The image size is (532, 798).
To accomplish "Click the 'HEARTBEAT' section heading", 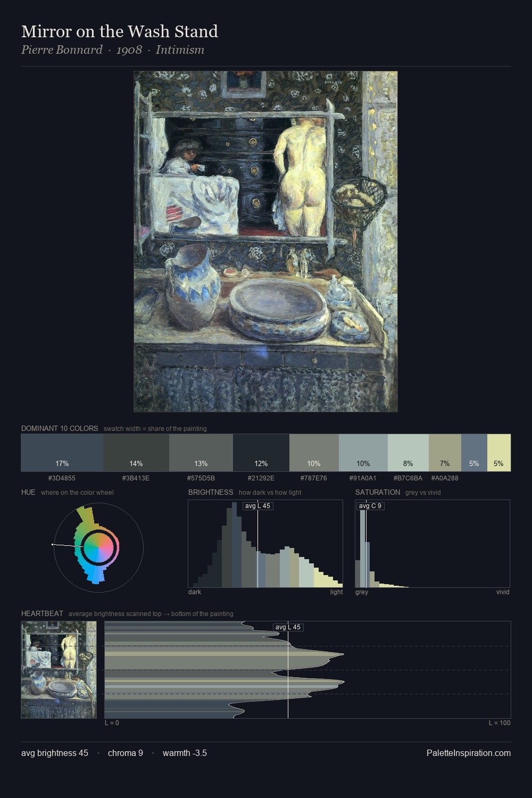I will tap(42, 614).
